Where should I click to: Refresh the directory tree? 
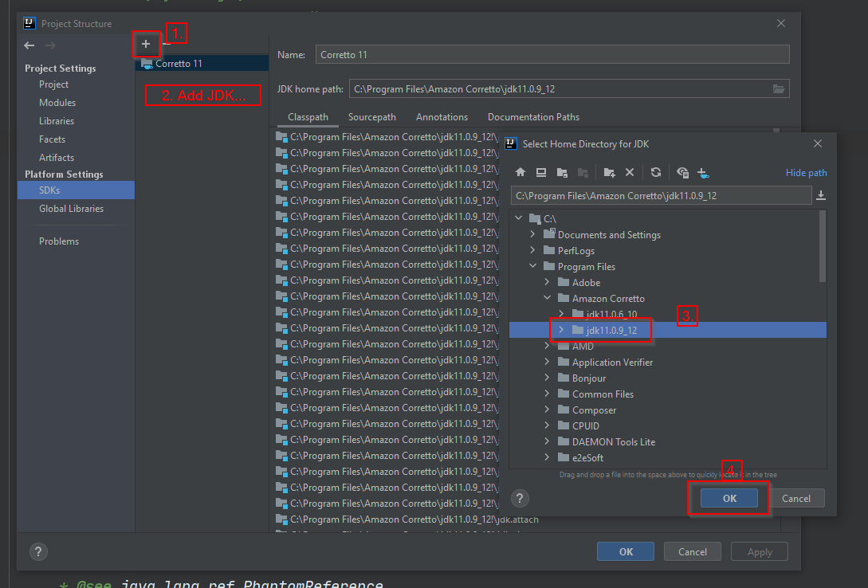(x=656, y=173)
